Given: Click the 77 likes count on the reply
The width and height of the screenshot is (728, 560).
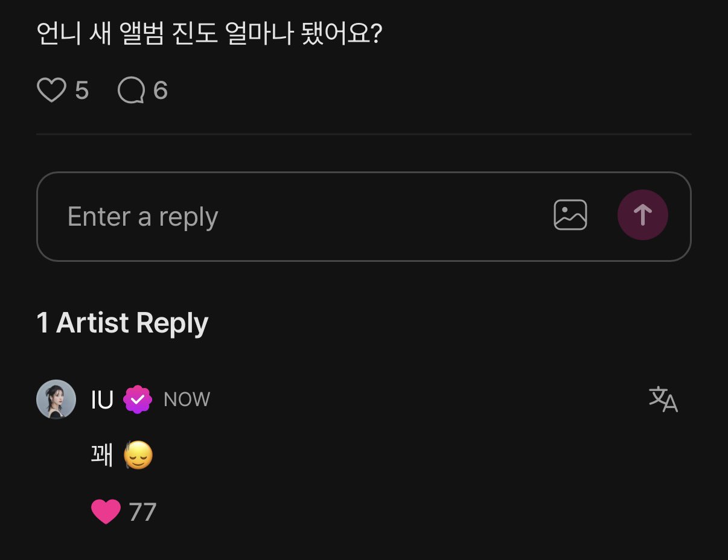Looking at the screenshot, I should coord(142,512).
